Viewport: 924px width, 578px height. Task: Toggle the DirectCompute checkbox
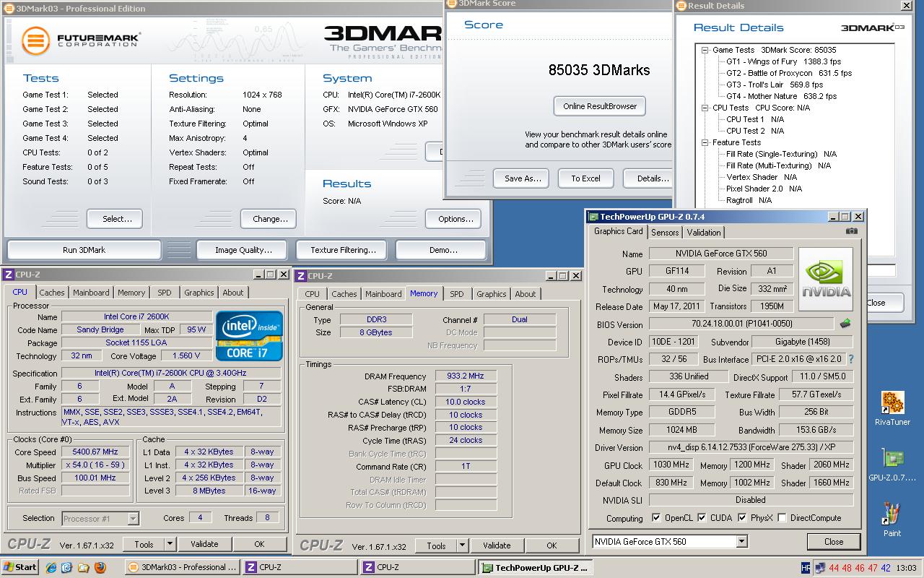782,518
